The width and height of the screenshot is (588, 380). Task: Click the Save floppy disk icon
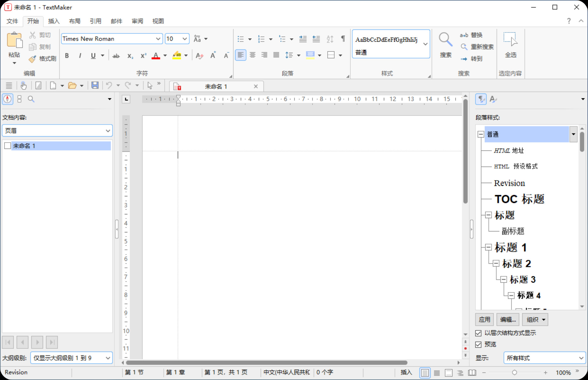95,85
